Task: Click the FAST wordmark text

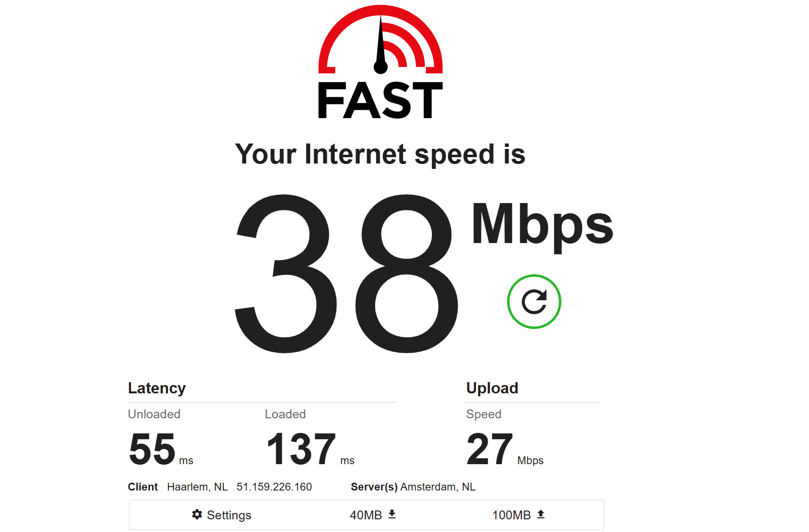Action: pyautogui.click(x=381, y=101)
